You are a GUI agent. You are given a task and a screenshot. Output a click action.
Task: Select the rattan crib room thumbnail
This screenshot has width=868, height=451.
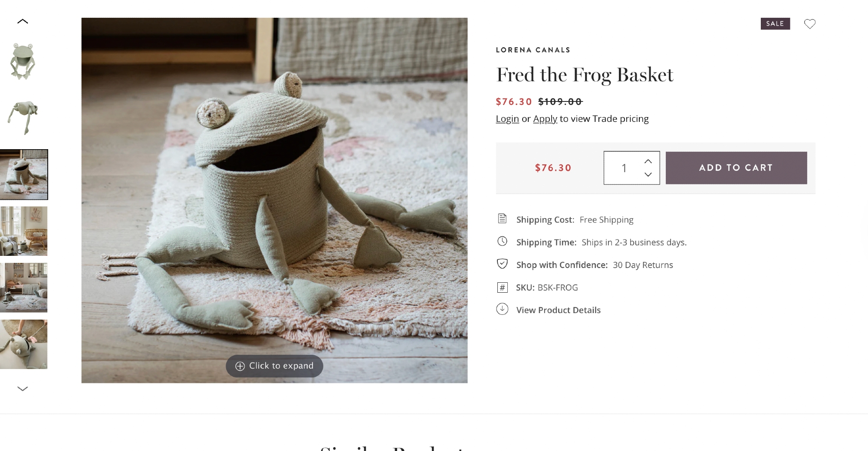point(24,231)
